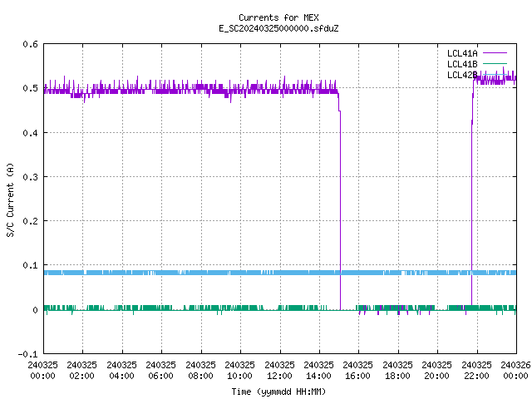Select the file name E_SC20240325000000.sfduZ
Viewport: 532px width, 399px height.
278,28
